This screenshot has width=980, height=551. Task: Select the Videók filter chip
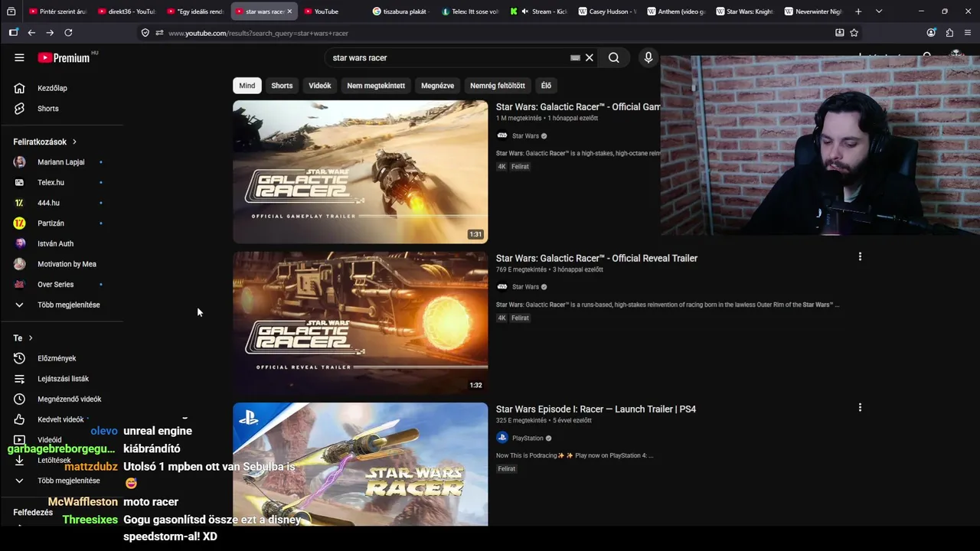pyautogui.click(x=320, y=86)
